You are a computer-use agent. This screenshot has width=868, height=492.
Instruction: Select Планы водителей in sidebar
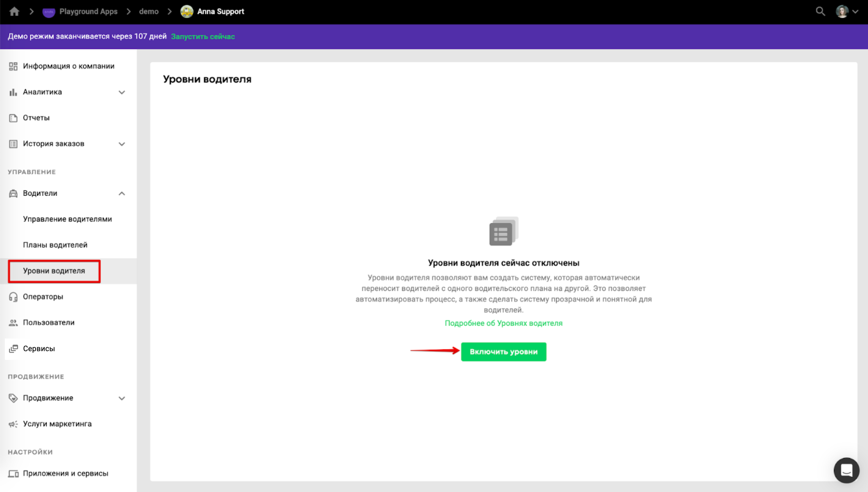[55, 245]
